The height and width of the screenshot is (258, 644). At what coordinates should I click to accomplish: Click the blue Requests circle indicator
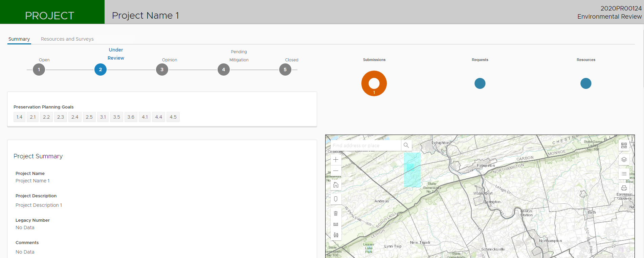click(480, 83)
